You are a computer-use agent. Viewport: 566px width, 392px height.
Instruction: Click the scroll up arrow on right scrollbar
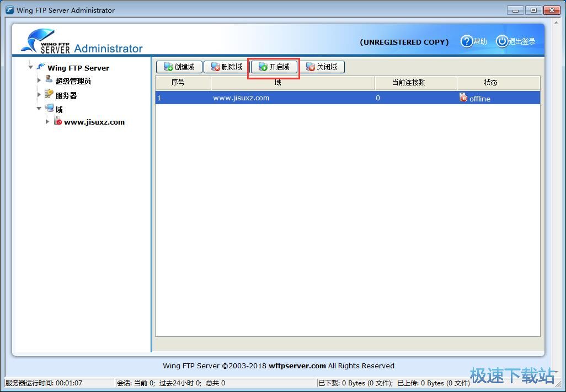pos(556,23)
